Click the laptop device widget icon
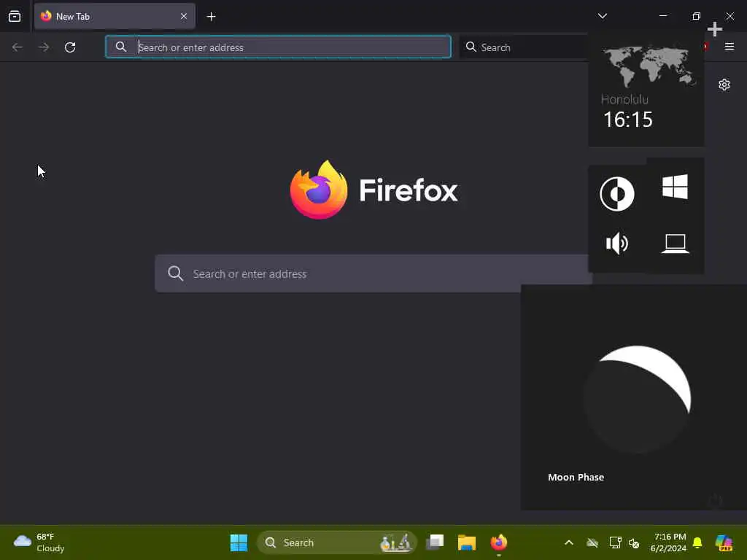This screenshot has height=560, width=747. [x=675, y=244]
